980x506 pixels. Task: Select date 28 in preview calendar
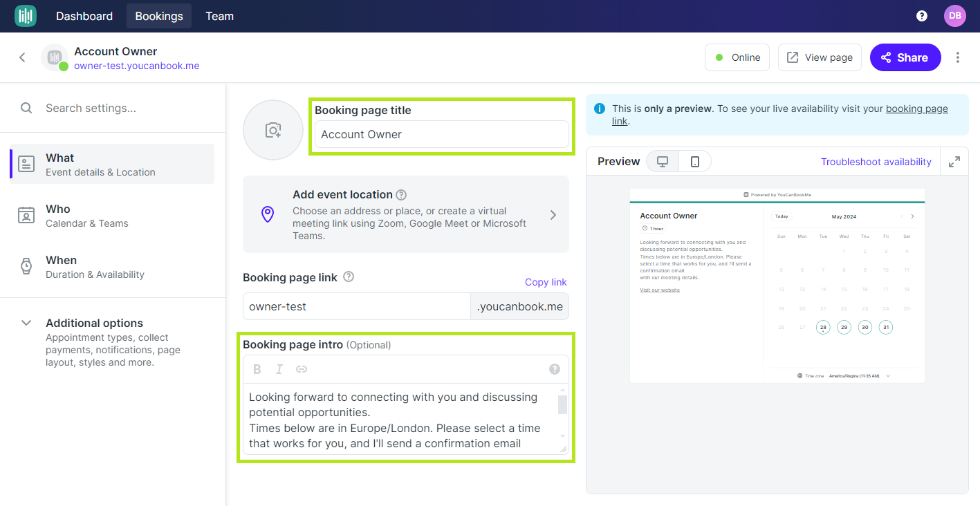tap(823, 327)
